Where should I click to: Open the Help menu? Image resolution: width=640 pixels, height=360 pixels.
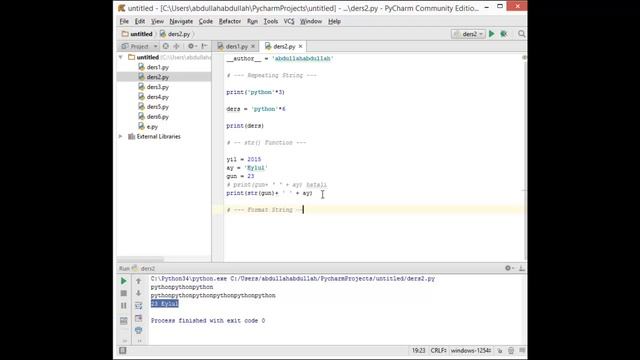[334, 21]
